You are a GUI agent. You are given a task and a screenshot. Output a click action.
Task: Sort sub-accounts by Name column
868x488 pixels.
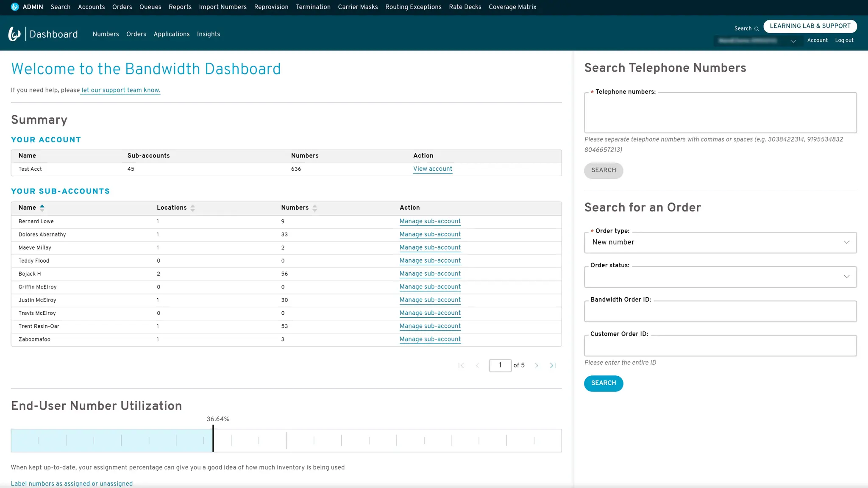[x=42, y=208]
